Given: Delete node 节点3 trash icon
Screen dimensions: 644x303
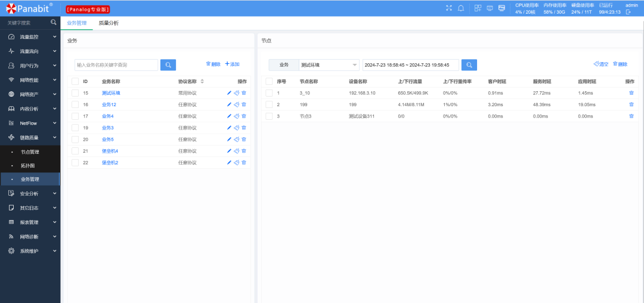Looking at the screenshot, I should click(631, 116).
